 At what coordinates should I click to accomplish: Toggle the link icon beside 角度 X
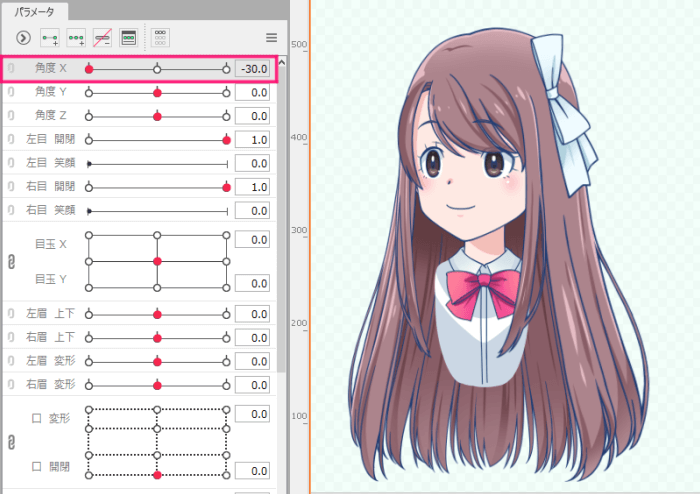tap(11, 68)
